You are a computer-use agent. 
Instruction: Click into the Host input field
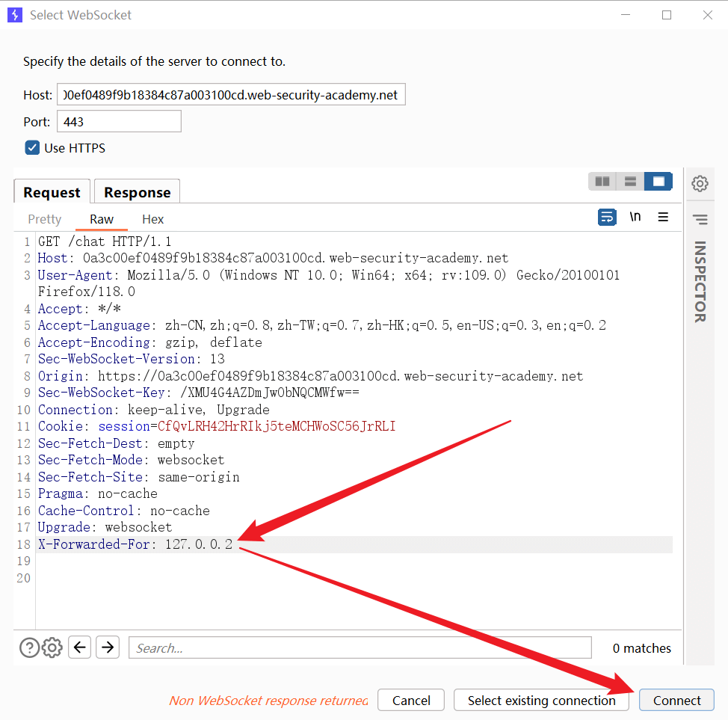231,95
